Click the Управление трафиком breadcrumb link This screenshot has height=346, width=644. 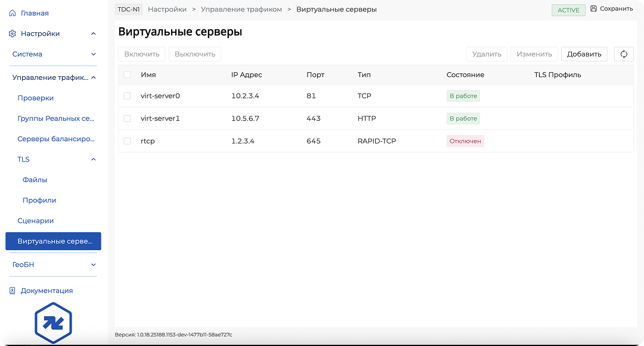point(241,10)
